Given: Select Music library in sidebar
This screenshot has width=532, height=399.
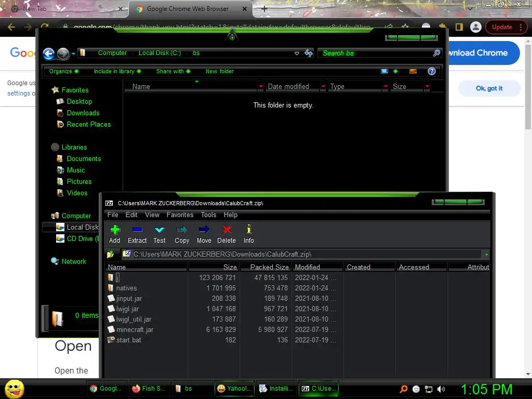Looking at the screenshot, I should 76,170.
